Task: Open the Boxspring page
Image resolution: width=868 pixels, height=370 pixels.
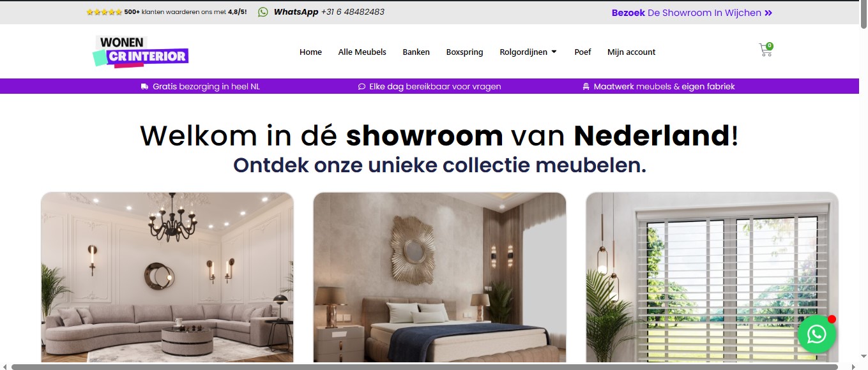Action: tap(464, 52)
